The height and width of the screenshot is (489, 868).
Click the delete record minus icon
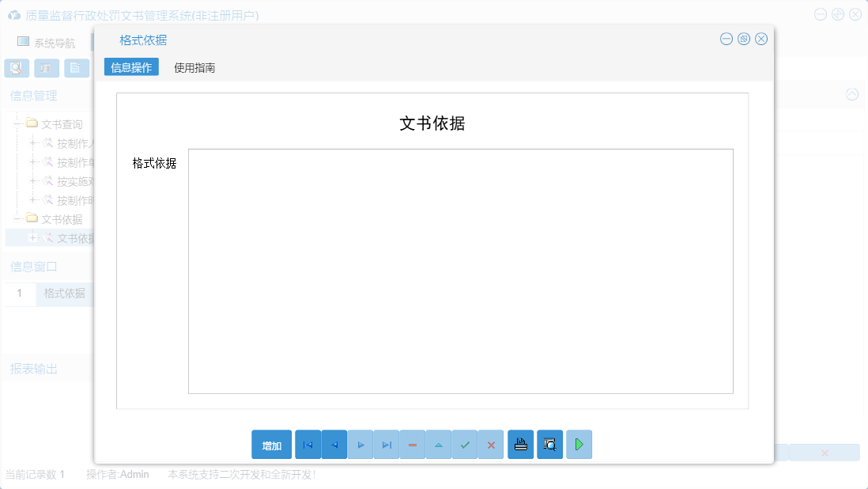coord(412,444)
